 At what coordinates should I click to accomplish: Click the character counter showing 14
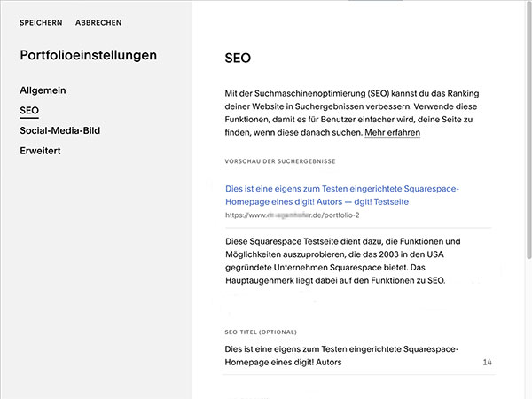pos(487,363)
